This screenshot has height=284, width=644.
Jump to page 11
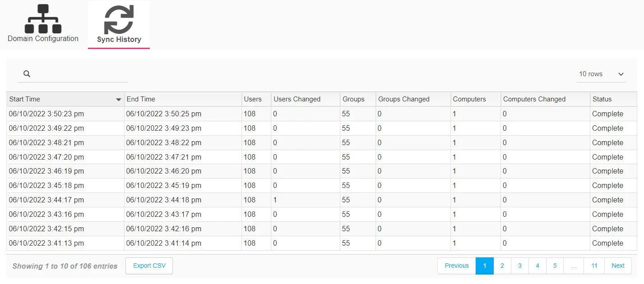(x=594, y=266)
